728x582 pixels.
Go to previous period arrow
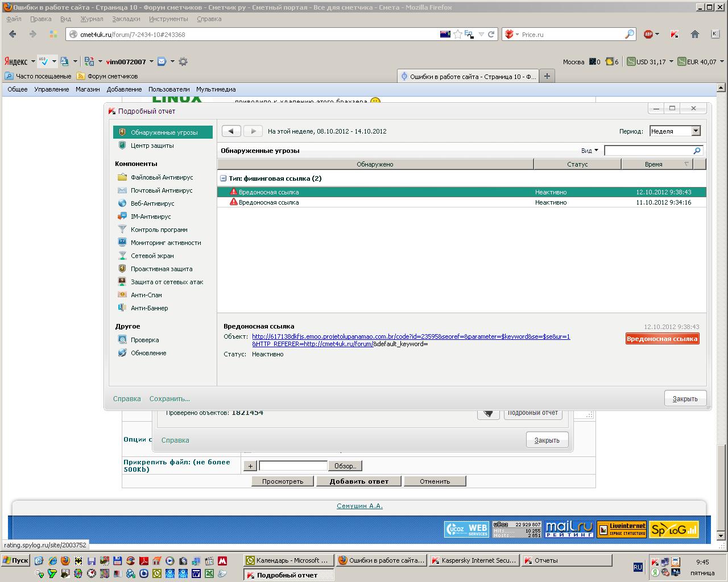click(231, 131)
